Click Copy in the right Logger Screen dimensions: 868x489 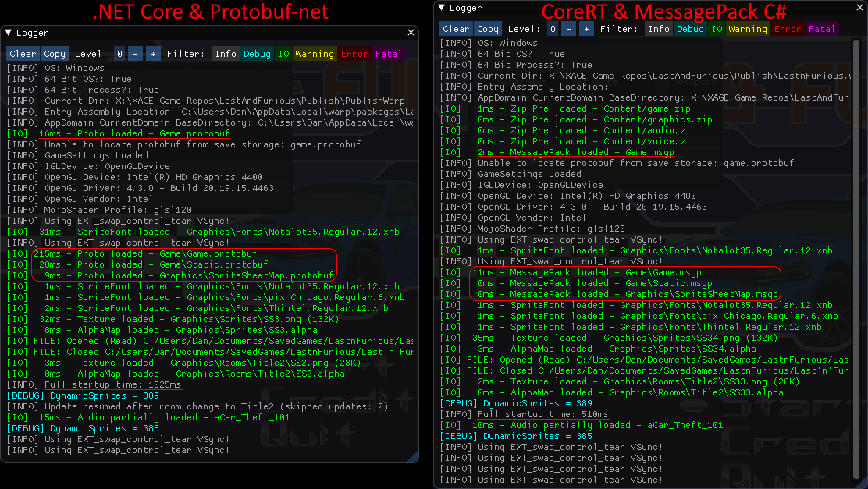pos(488,29)
